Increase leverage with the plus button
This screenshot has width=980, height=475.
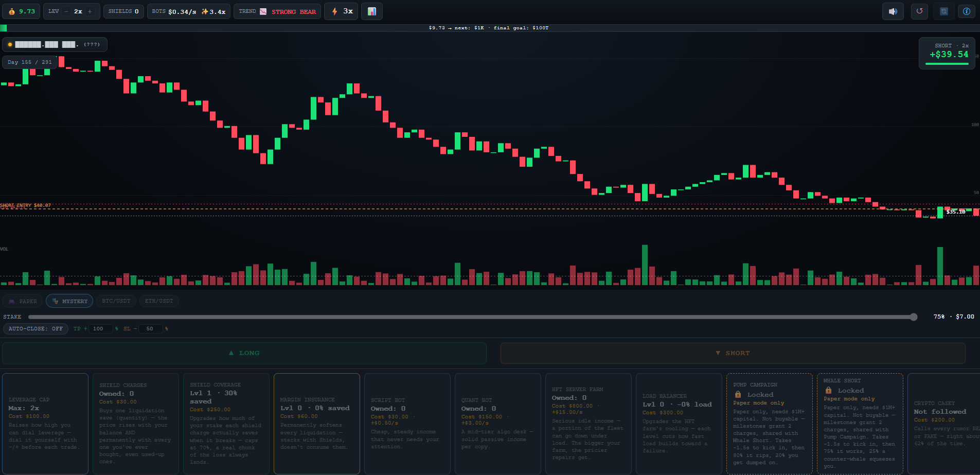pyautogui.click(x=90, y=11)
